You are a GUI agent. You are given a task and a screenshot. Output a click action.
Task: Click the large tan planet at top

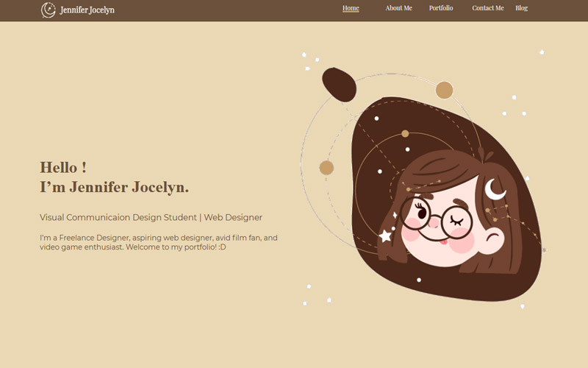pyautogui.click(x=444, y=91)
